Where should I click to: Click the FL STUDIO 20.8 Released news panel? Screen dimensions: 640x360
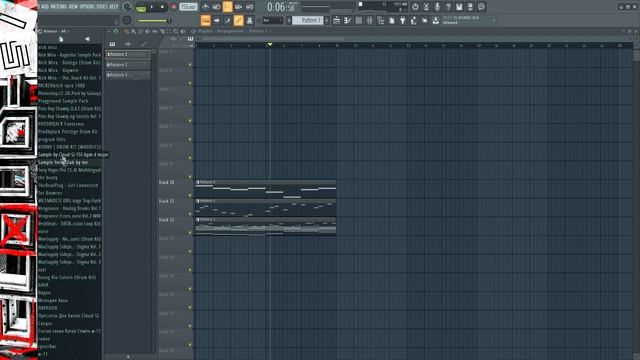point(465,20)
